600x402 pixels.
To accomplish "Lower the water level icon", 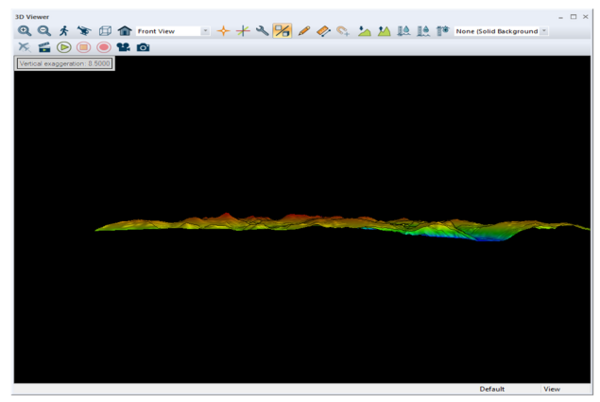I will tap(403, 31).
